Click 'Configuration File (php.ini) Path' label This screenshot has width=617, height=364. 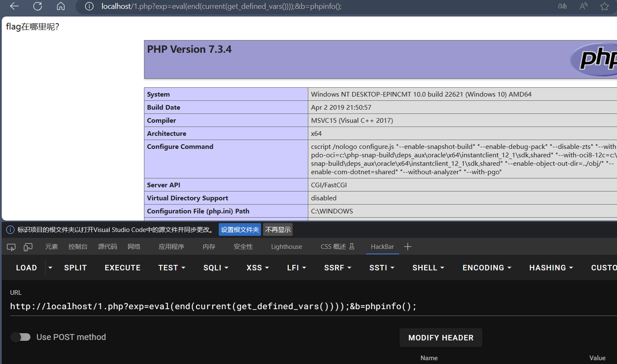coord(198,211)
